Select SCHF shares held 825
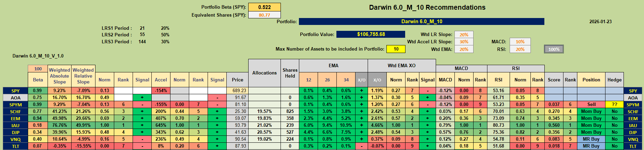This screenshot has height=150, width=644. click(290, 111)
